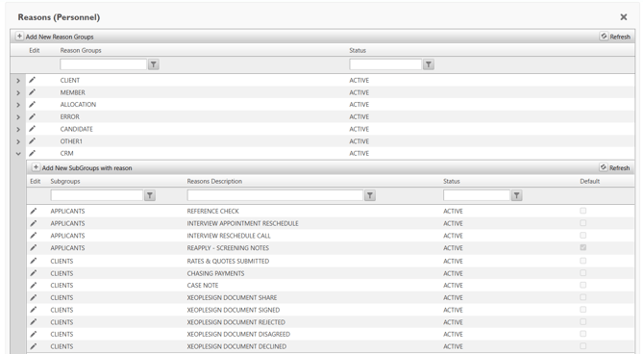Toggle Default checkbox for INTERVIEW APPOINTMENT RESCHEDULE
This screenshot has width=644, height=354.
(582, 223)
